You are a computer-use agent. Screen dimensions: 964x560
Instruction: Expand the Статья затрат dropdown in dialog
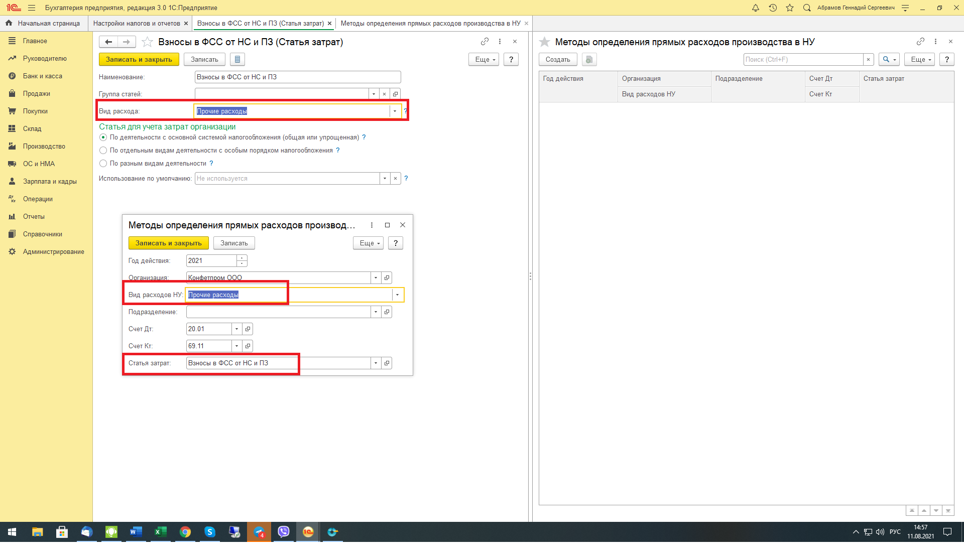tap(376, 363)
